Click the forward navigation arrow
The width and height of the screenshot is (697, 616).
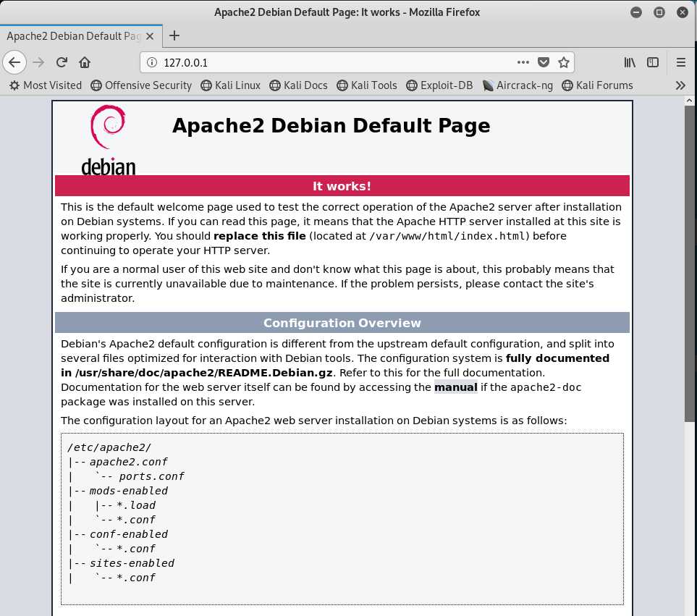(38, 62)
